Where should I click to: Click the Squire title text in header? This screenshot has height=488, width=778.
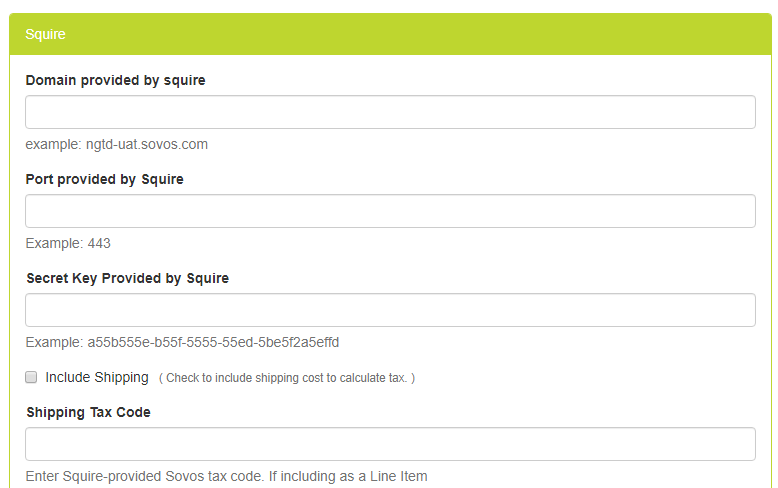point(45,34)
